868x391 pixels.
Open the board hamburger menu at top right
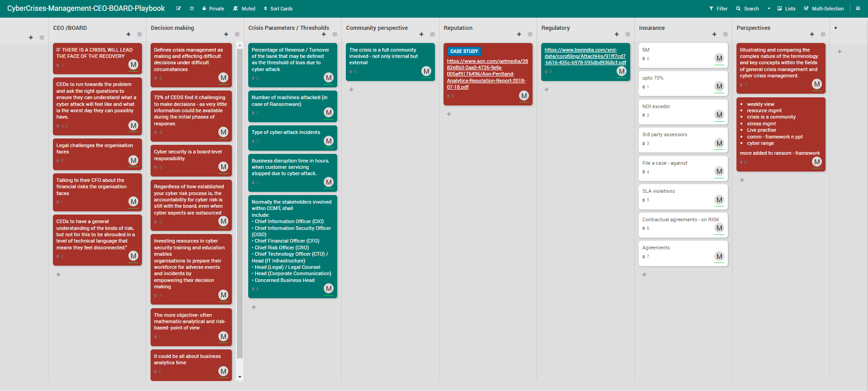pyautogui.click(x=858, y=9)
